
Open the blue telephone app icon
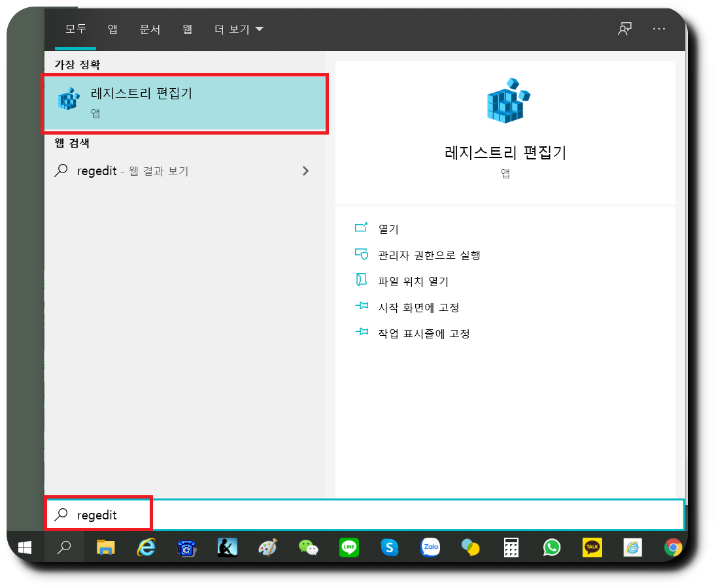coord(187,548)
